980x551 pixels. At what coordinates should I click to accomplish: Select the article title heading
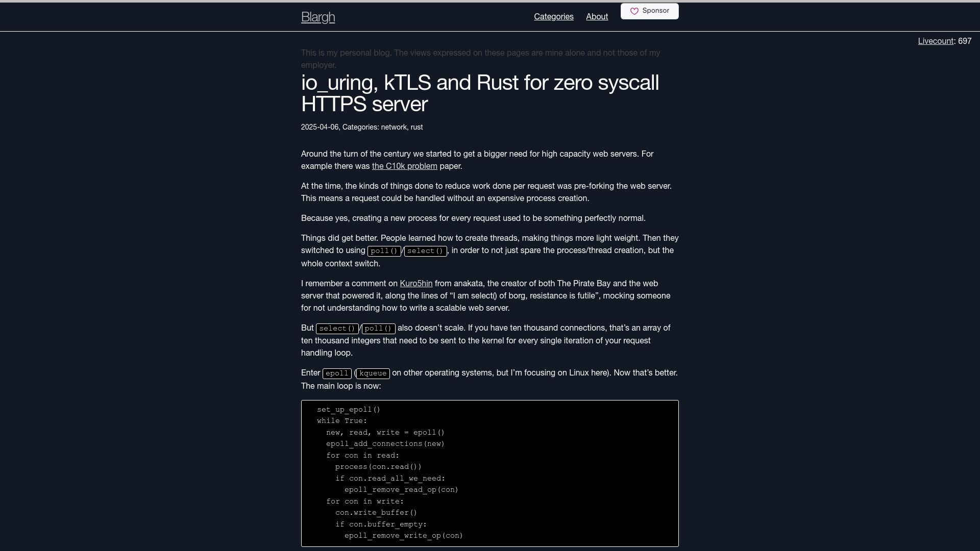[x=480, y=94]
